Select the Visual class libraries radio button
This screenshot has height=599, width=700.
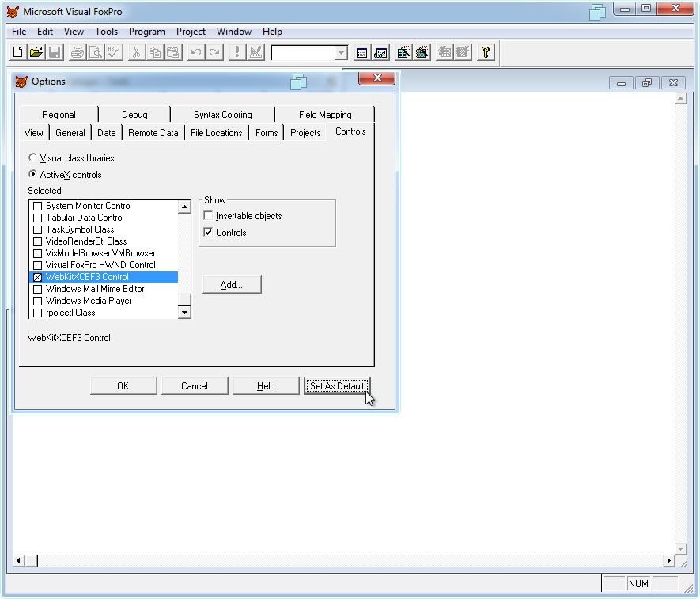pos(32,157)
